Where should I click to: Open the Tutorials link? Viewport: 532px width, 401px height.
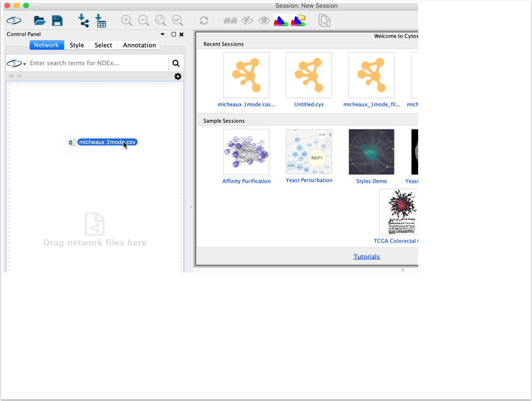[x=366, y=257]
